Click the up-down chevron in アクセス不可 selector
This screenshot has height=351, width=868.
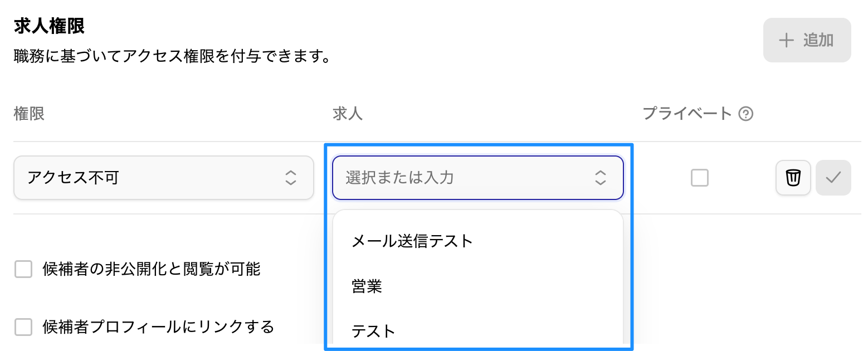click(x=290, y=178)
